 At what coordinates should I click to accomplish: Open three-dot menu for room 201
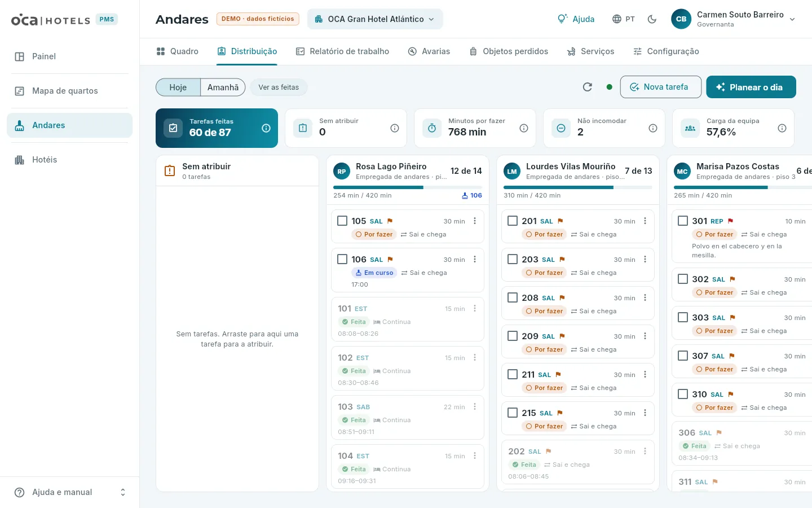[645, 221]
